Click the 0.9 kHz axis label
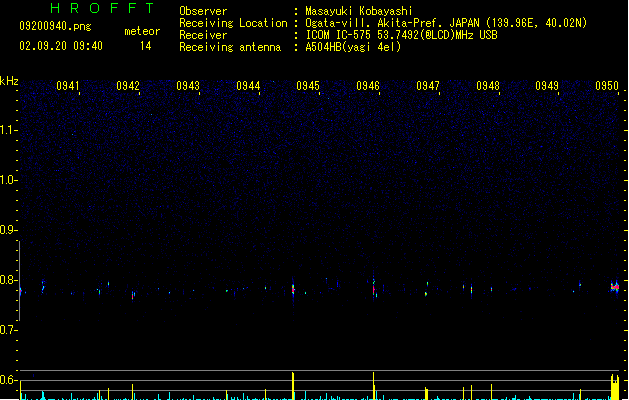Viewport: 629px width, 400px height. 8,230
